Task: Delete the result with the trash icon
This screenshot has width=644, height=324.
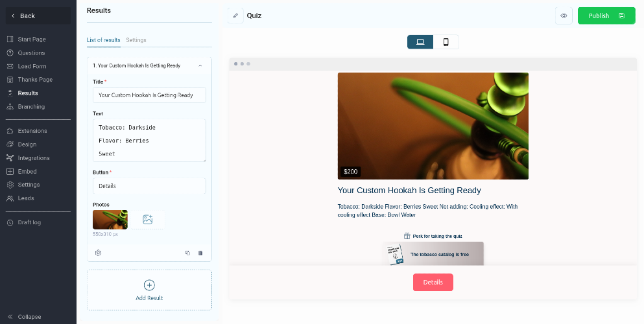Action: 200,253
